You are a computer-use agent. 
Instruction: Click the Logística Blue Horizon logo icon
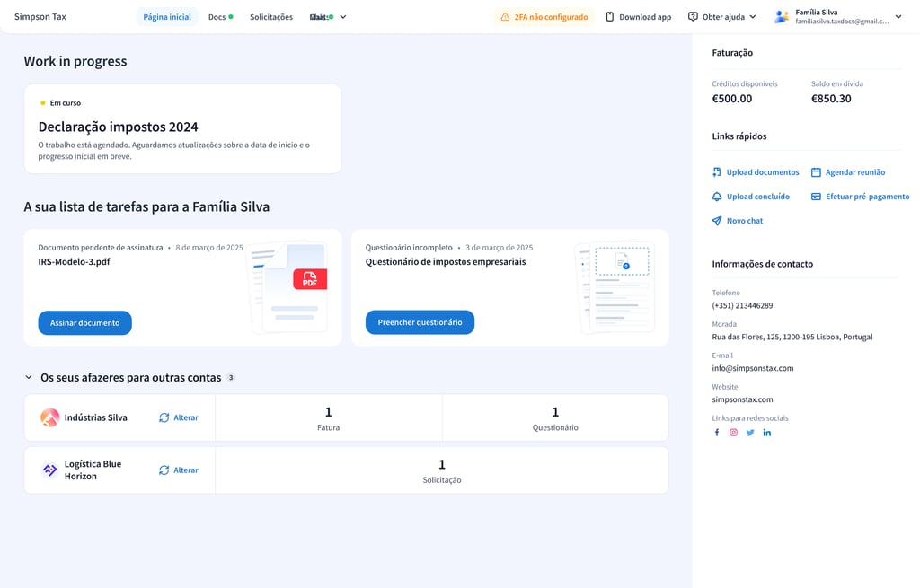click(x=50, y=470)
